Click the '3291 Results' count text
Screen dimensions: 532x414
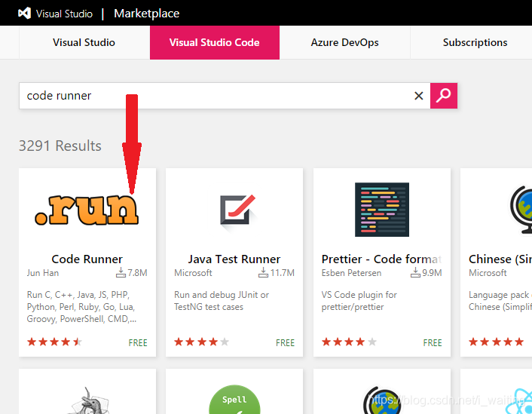point(60,146)
